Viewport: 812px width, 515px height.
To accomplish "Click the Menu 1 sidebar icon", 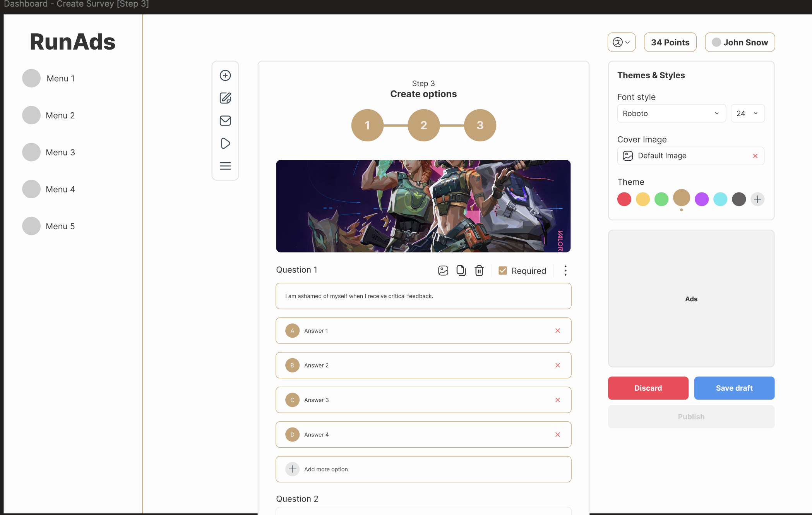I will coord(31,78).
